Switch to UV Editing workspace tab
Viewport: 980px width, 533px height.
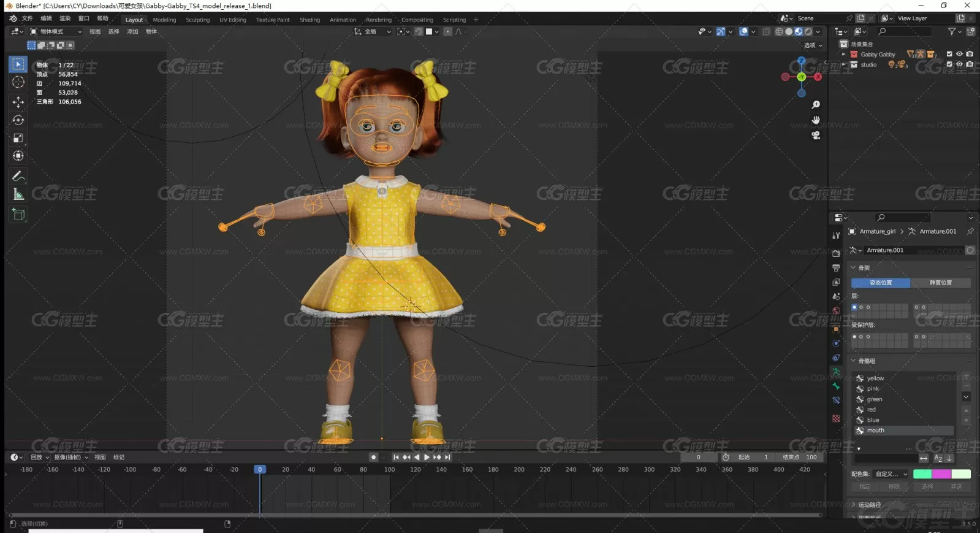point(233,20)
